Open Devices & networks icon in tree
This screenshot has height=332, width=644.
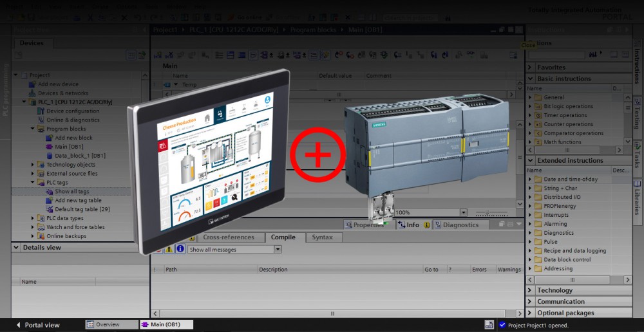pyautogui.click(x=33, y=93)
